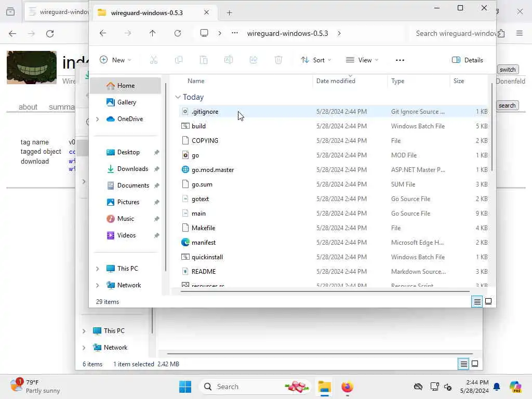Open File Explorer from taskbar
This screenshot has height=399, width=532.
click(x=324, y=387)
